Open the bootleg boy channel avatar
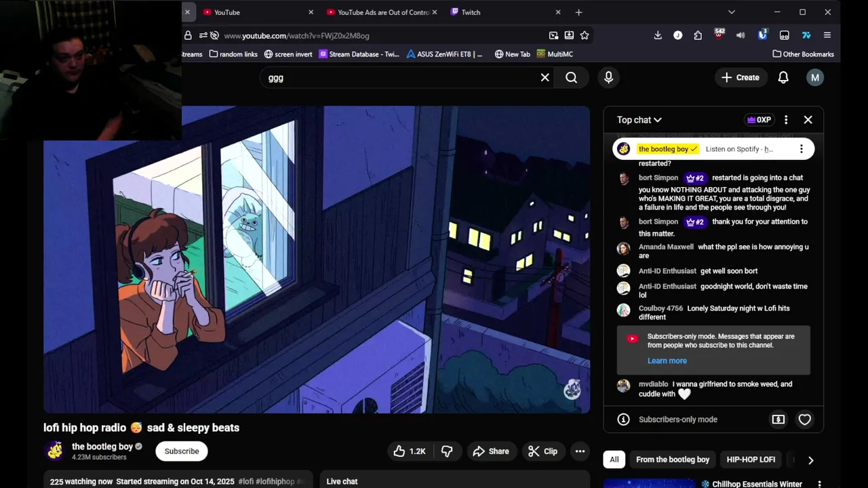 pyautogui.click(x=55, y=451)
